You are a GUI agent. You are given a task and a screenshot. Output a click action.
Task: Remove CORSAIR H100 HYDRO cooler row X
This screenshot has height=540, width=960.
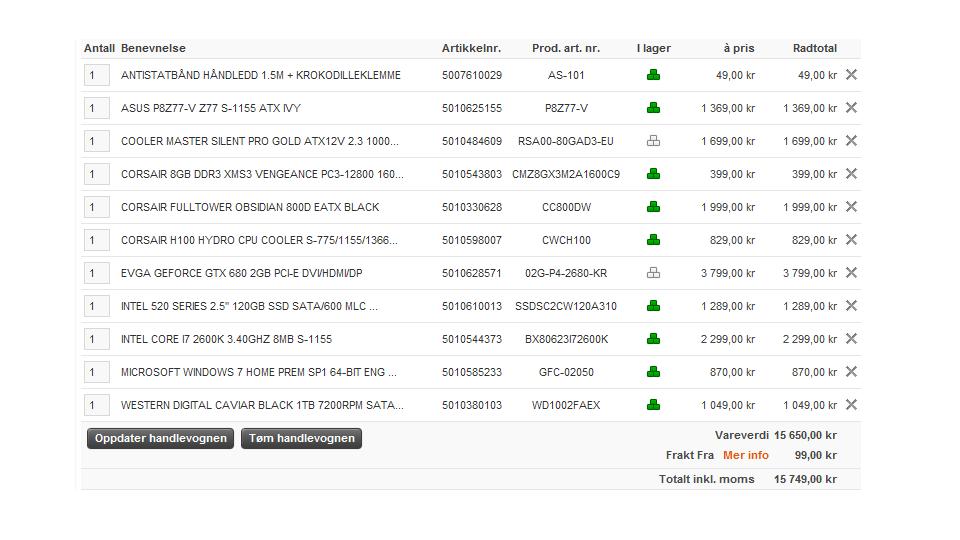point(851,240)
